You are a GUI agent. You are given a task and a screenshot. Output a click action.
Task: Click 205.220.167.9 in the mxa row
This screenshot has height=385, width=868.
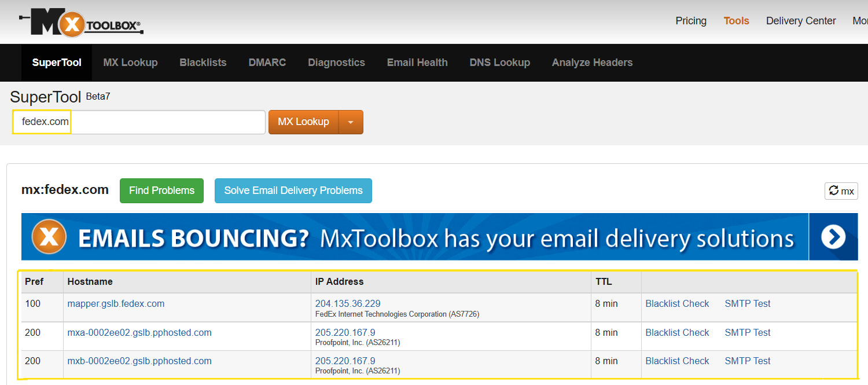(345, 332)
